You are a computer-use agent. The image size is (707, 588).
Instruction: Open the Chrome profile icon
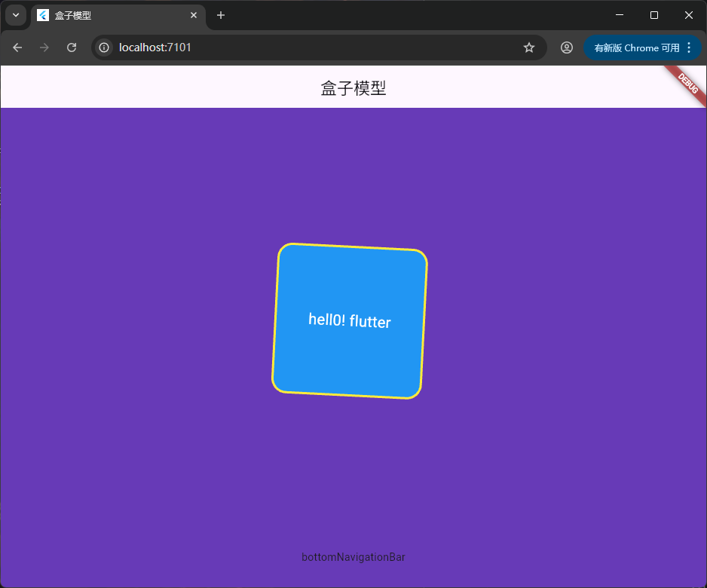click(566, 47)
